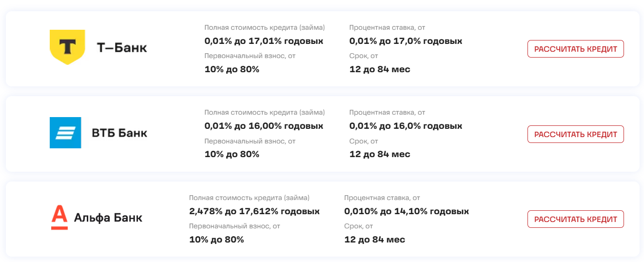Click the blue VTB Bank logo
This screenshot has width=644, height=262.
point(65,133)
